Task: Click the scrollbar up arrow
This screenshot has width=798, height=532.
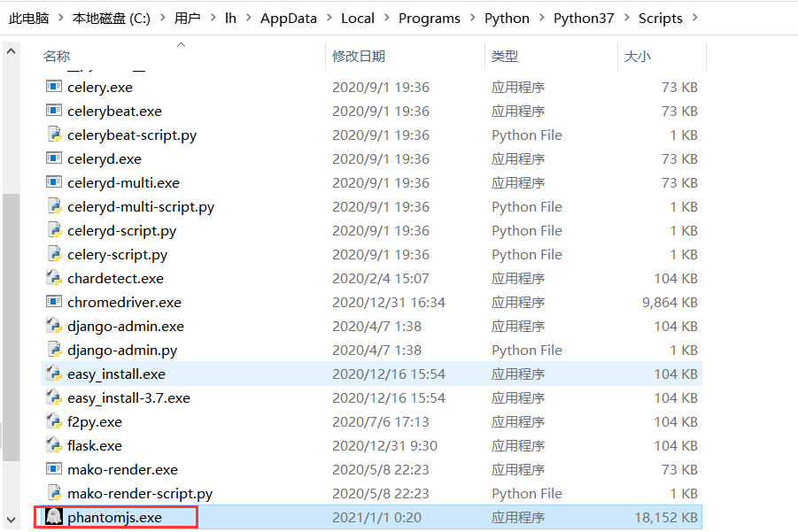Action: click(x=11, y=51)
